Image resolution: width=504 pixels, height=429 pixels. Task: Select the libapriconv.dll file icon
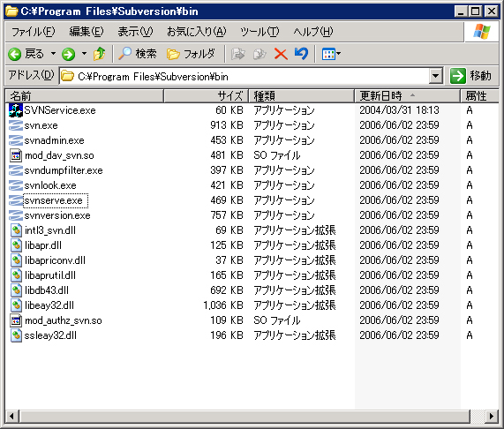tap(16, 260)
